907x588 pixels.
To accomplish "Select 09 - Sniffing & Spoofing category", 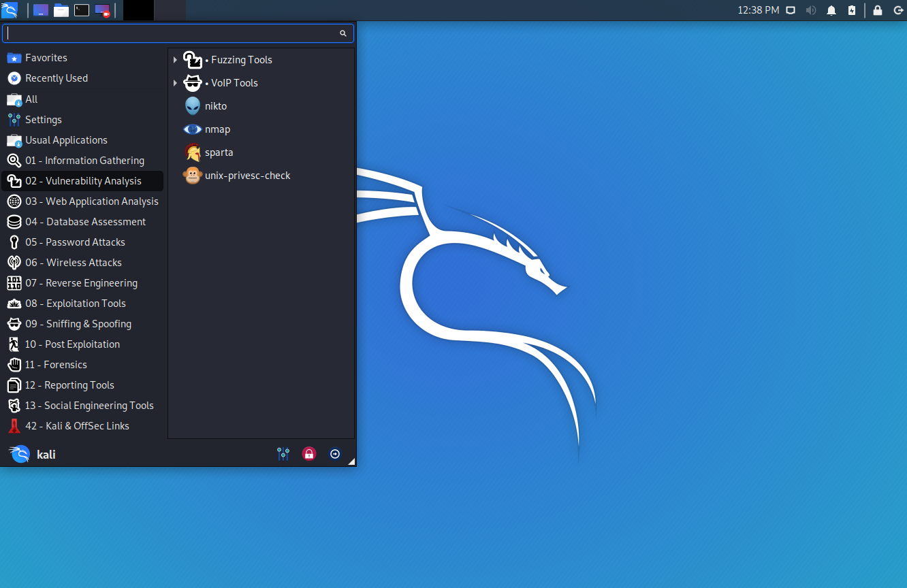I will [82, 323].
